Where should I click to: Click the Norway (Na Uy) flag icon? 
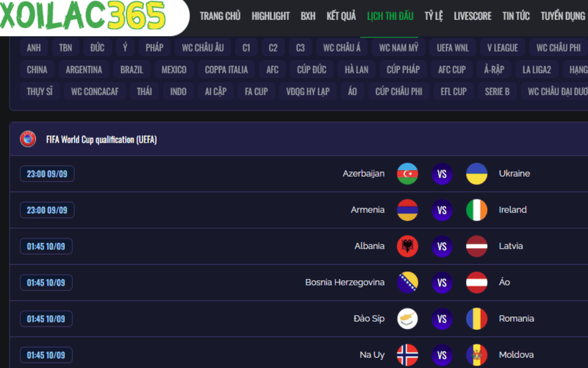(407, 355)
